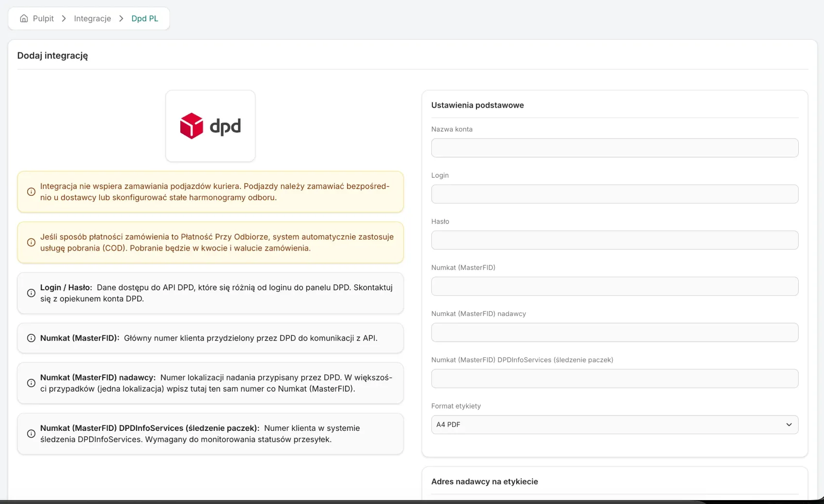
Task: Click info icon beside courier pickup warning
Action: pos(31,192)
